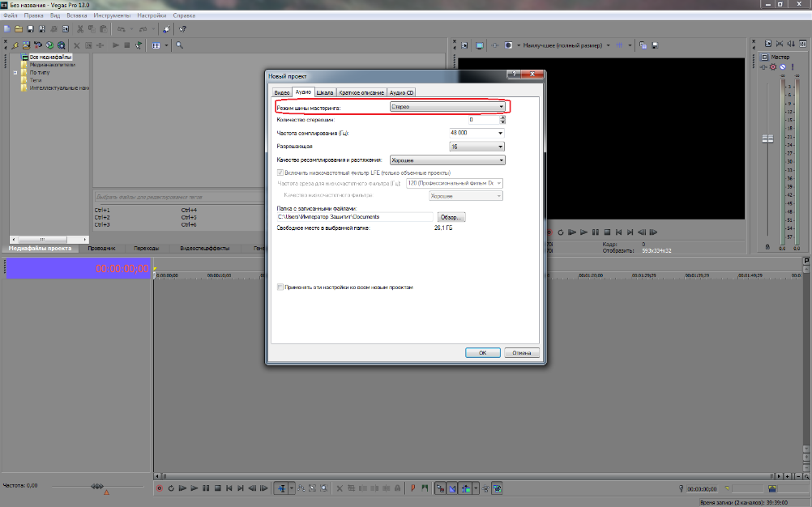Click the Overlays grid icon in preview
Screen dimensions: 812x507
coord(619,45)
